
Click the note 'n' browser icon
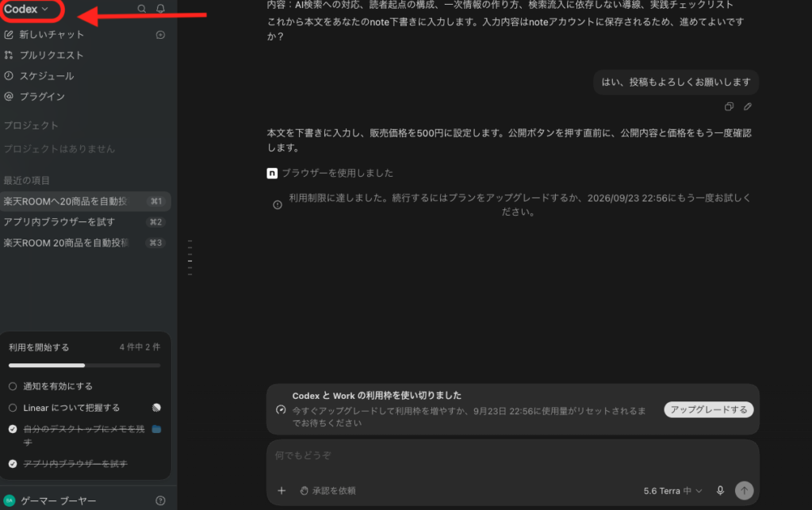(272, 174)
